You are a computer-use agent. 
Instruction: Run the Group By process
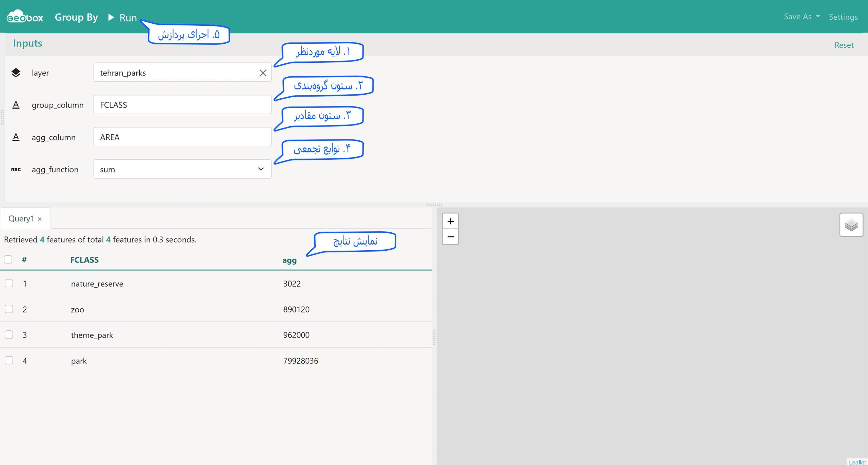[122, 18]
